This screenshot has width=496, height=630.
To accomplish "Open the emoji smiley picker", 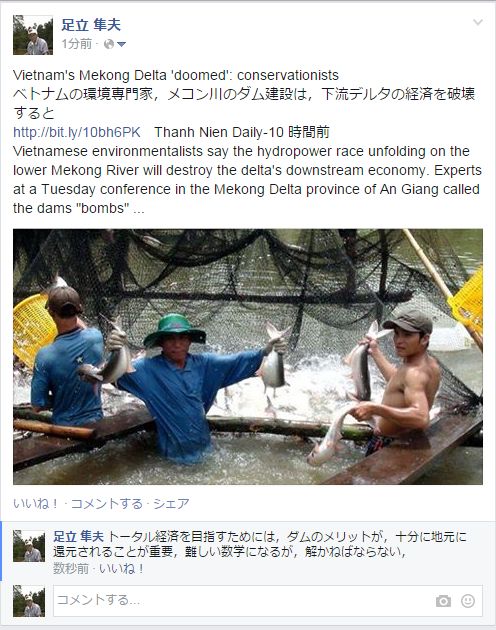I will (x=467, y=601).
